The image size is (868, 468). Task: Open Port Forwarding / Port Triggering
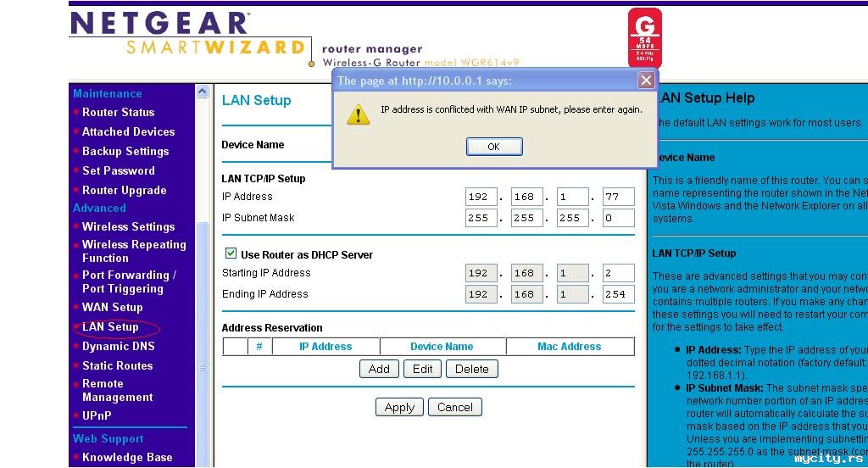129,282
